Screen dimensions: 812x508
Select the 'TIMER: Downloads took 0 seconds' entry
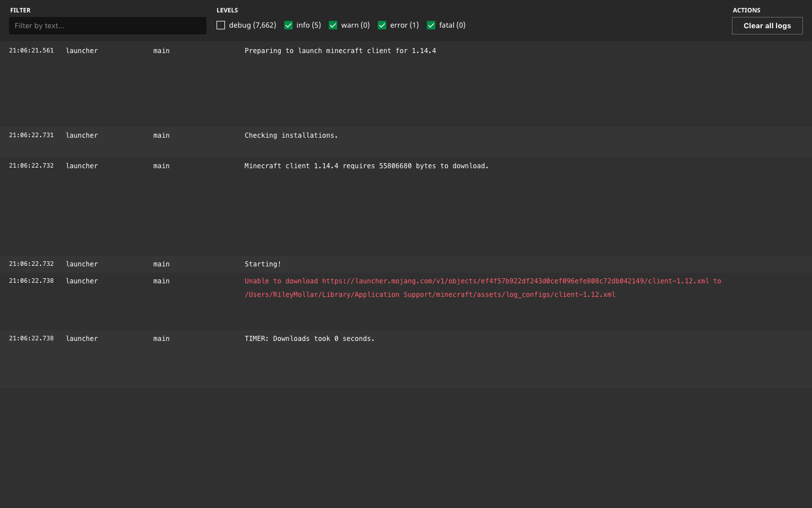310,339
